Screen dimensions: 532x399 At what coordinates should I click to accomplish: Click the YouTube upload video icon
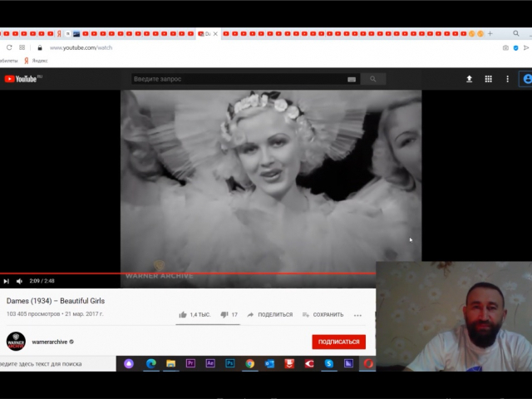coord(469,79)
